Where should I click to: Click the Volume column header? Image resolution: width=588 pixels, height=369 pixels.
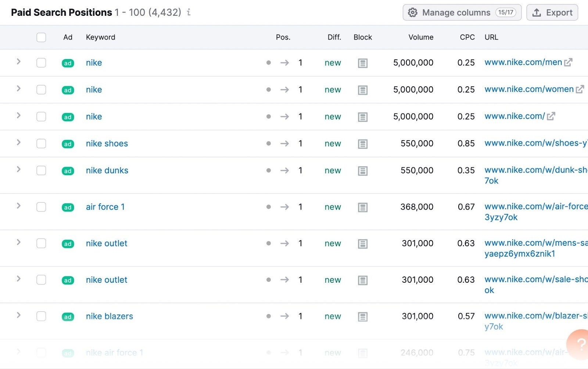point(420,37)
